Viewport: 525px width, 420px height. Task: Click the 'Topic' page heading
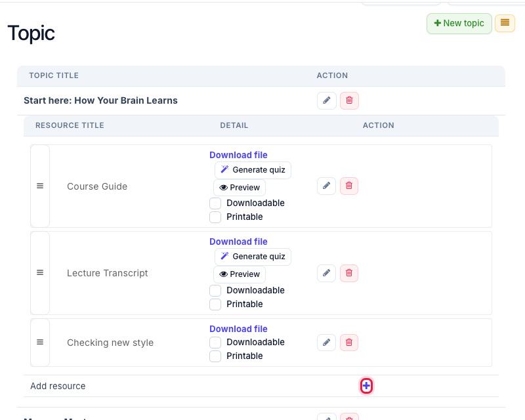point(31,33)
